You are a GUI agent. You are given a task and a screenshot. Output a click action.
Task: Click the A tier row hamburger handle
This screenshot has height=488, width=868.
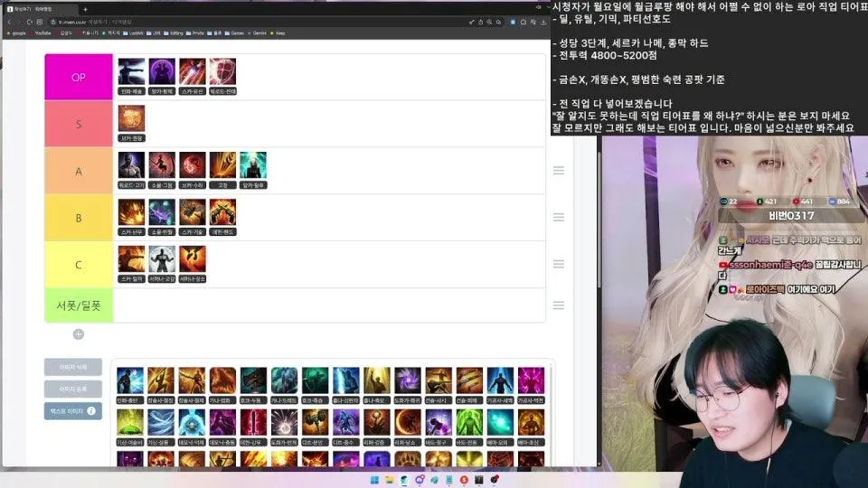coord(559,171)
